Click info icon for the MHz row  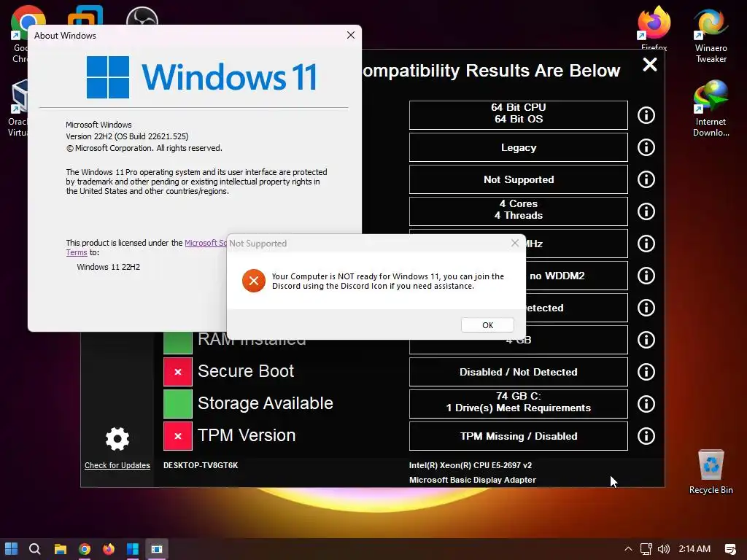[646, 244]
